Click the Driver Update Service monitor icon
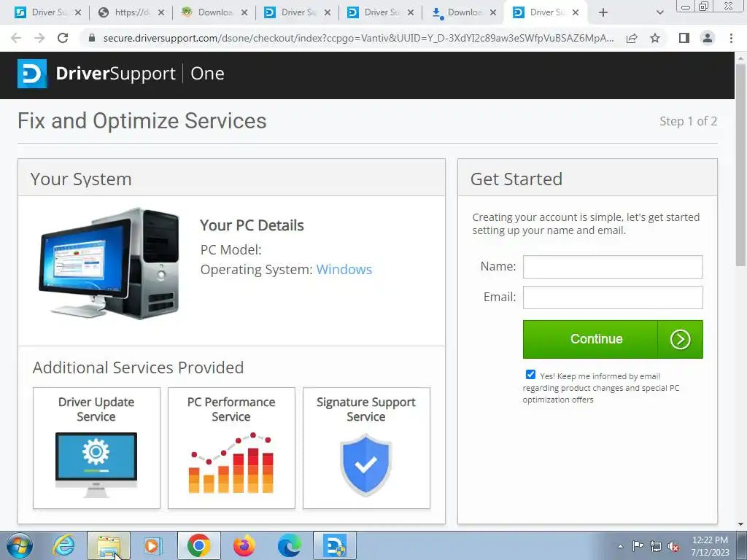 click(96, 465)
